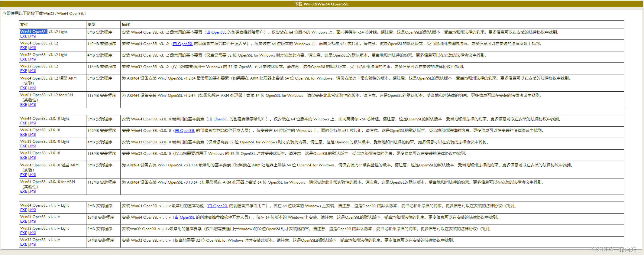Viewport: 644px width, 255px height.
Task: Click MSI for Win64 OpenSSL v3.0.10 for ARM
Action: pyautogui.click(x=32, y=191)
